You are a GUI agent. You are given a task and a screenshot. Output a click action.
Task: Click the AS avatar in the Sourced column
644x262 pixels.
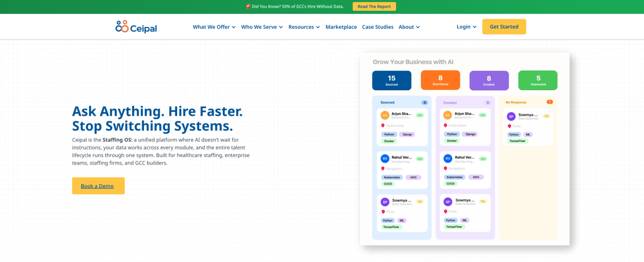tap(385, 115)
